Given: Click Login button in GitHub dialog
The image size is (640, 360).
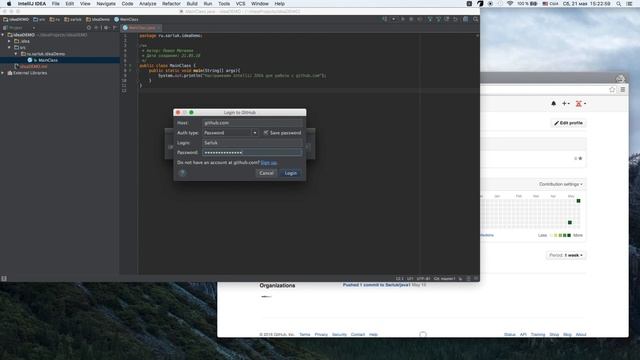Looking at the screenshot, I should (x=291, y=173).
